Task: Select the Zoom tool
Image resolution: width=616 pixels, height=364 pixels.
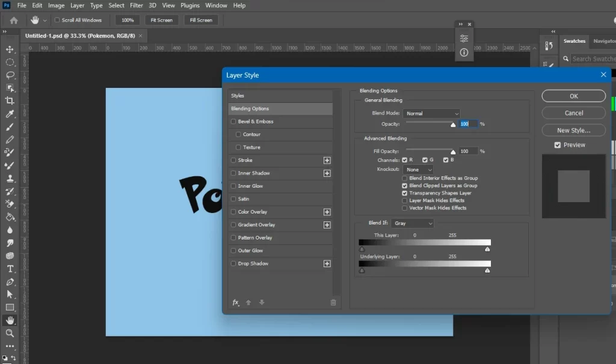Action: point(8,332)
